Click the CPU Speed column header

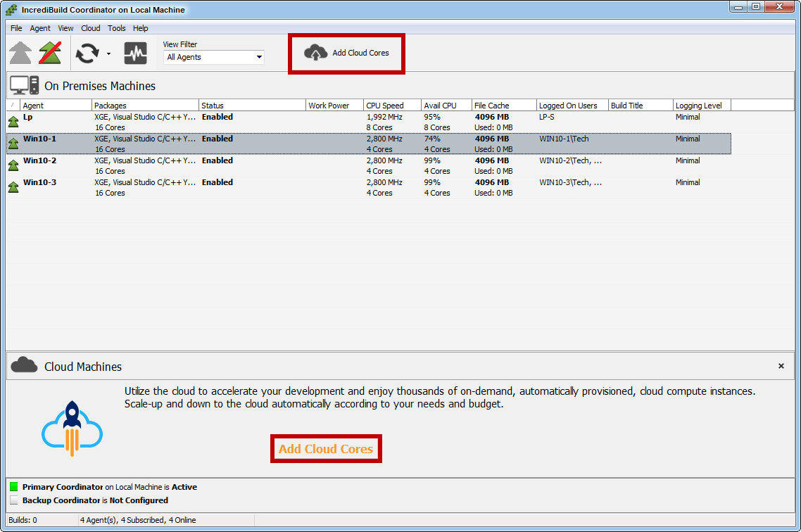392,105
